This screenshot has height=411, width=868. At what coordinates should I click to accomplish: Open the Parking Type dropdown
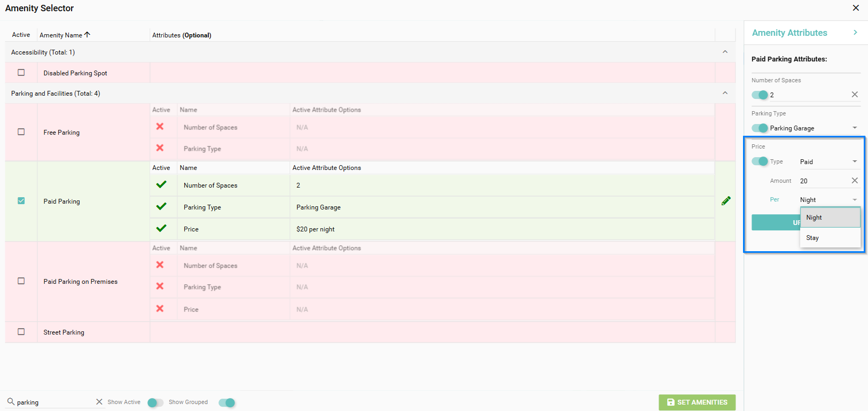[855, 128]
